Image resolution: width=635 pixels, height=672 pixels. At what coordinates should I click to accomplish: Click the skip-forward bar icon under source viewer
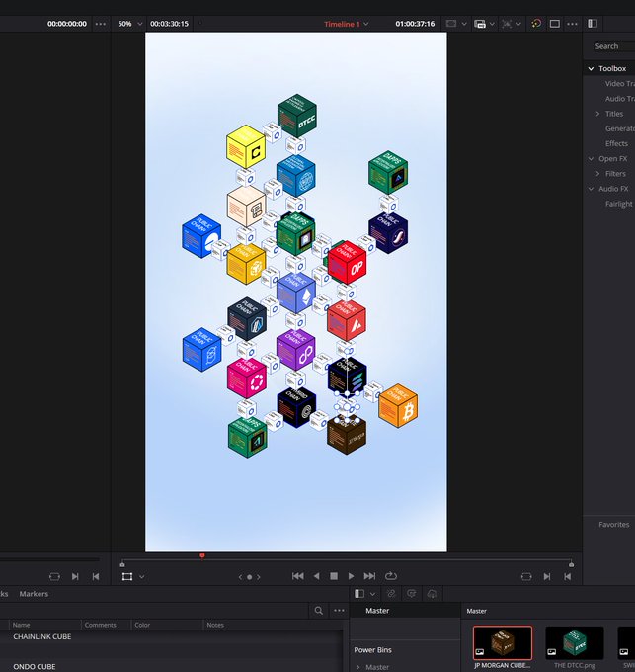click(x=75, y=576)
